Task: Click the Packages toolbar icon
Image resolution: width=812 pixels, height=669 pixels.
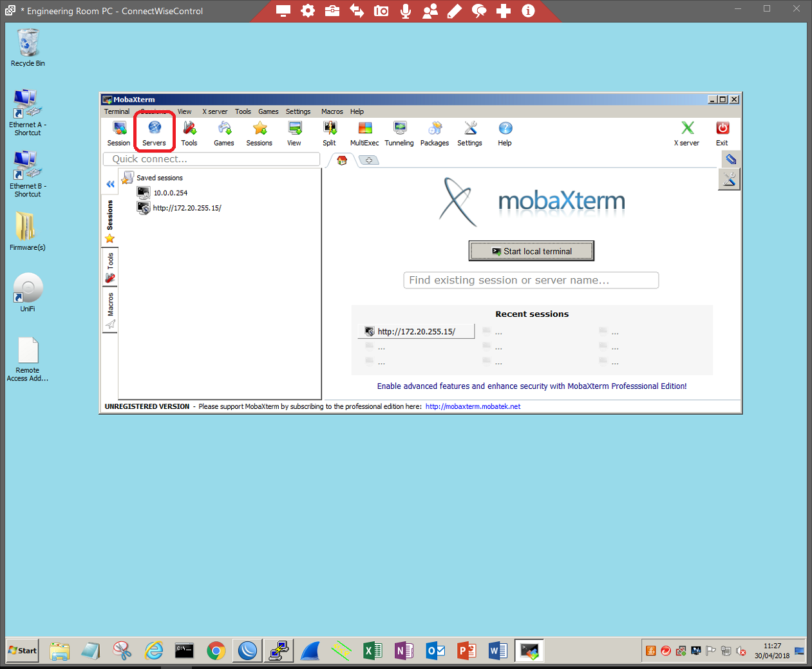Action: point(435,133)
